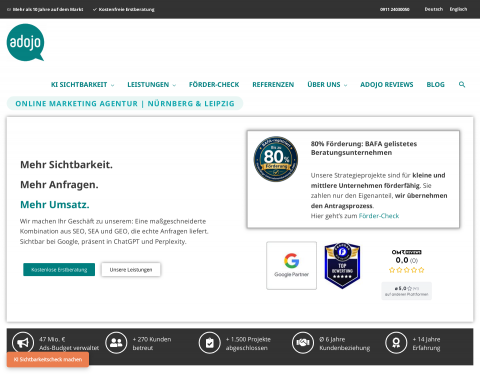The height and width of the screenshot is (374, 480).
Task: Click Kostenlose Erstberatung button
Action: point(59,270)
